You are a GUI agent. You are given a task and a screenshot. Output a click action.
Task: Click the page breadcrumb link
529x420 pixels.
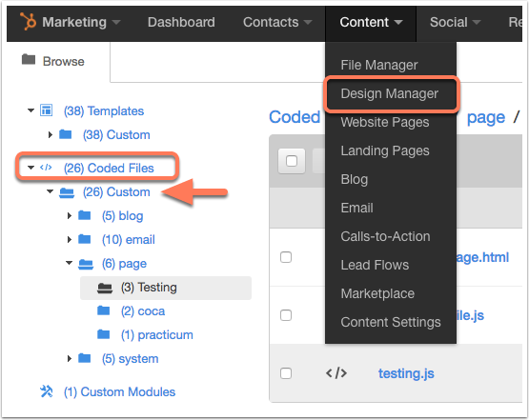point(486,118)
